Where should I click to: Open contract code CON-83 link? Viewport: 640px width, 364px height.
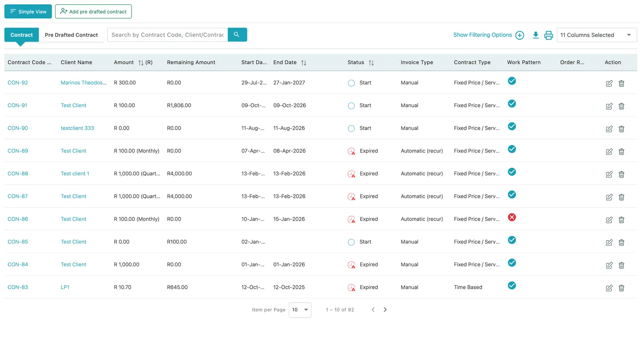click(x=17, y=287)
